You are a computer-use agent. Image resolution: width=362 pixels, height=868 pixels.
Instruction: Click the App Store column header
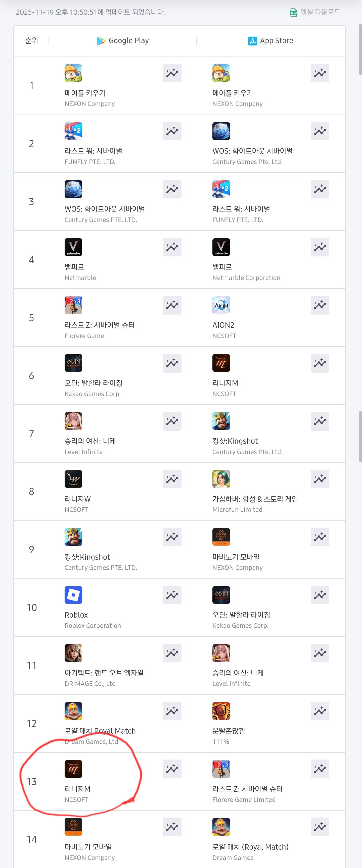(x=270, y=41)
